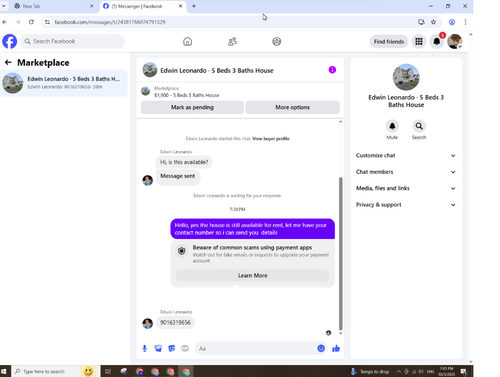The width and height of the screenshot is (500, 377).
Task: Open the purple conversation info icon
Action: click(332, 70)
